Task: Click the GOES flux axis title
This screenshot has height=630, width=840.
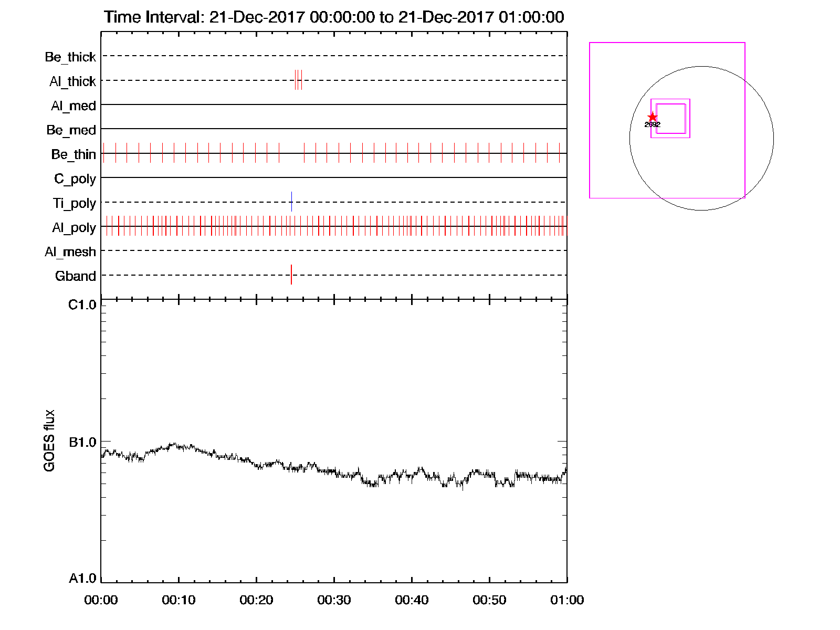Action: 49,440
